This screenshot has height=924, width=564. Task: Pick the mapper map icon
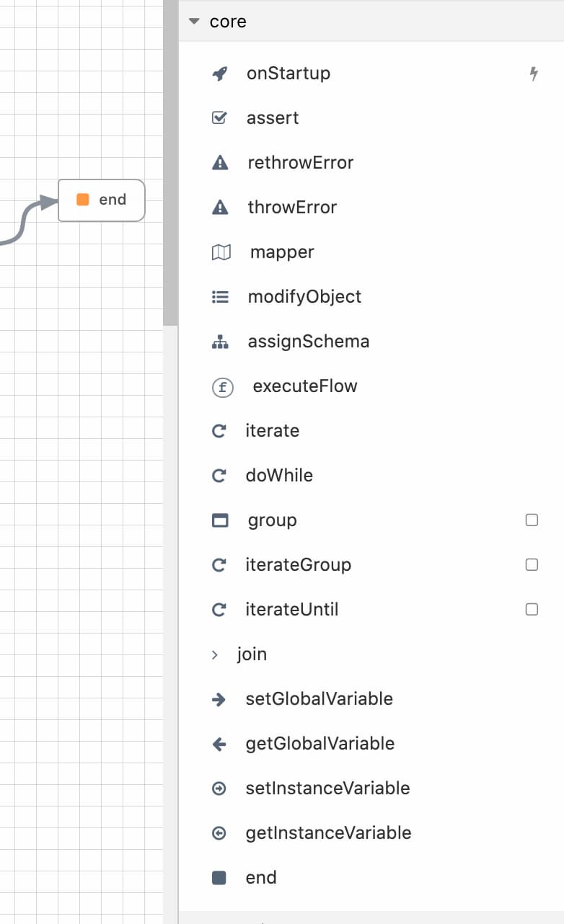pos(221,252)
